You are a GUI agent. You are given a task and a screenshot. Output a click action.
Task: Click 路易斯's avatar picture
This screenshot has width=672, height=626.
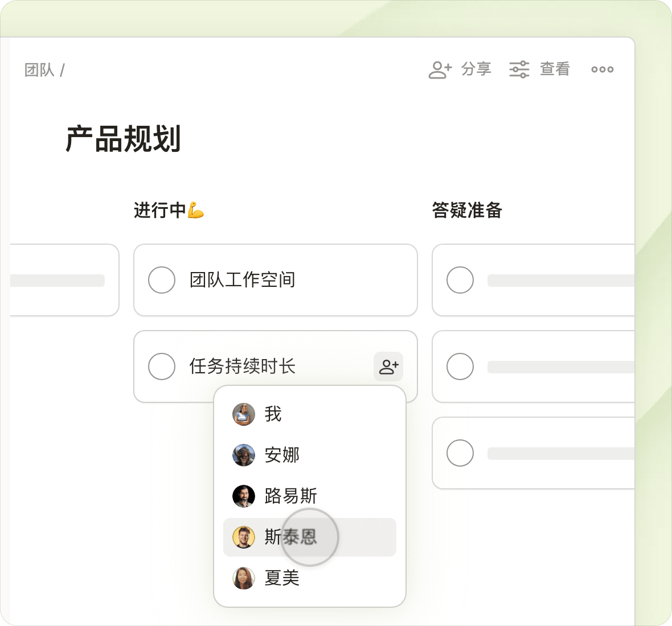[x=243, y=496]
